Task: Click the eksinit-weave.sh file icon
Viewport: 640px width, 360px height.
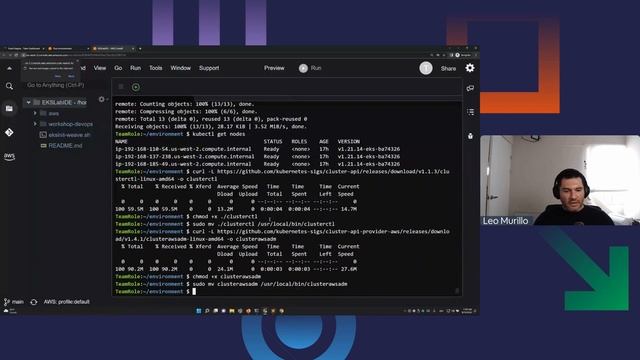Action: point(43,135)
